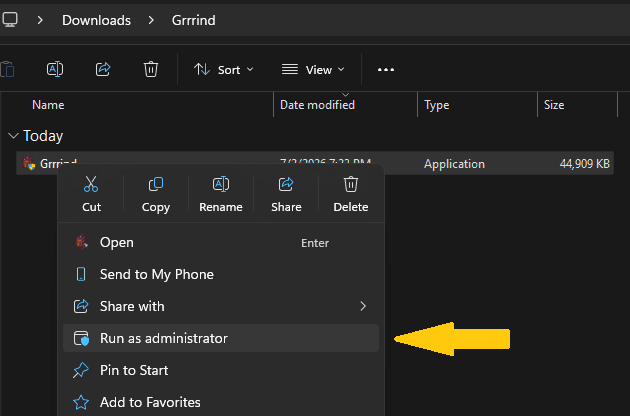The width and height of the screenshot is (630, 416).
Task: Click the This PC monitor icon in breadcrumb
Action: [10, 19]
